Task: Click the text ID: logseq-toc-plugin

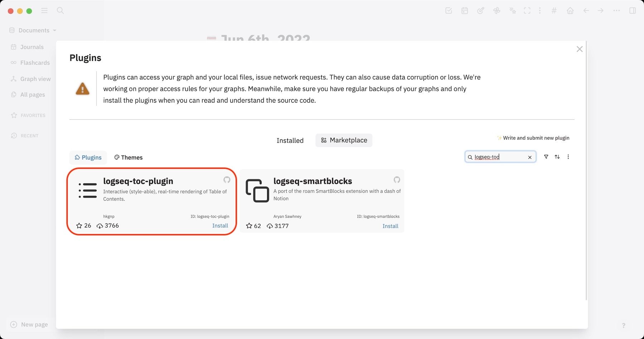Action: pos(210,216)
